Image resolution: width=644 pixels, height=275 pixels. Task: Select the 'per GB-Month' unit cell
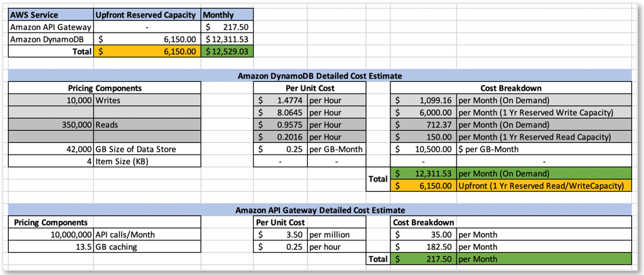(336, 149)
